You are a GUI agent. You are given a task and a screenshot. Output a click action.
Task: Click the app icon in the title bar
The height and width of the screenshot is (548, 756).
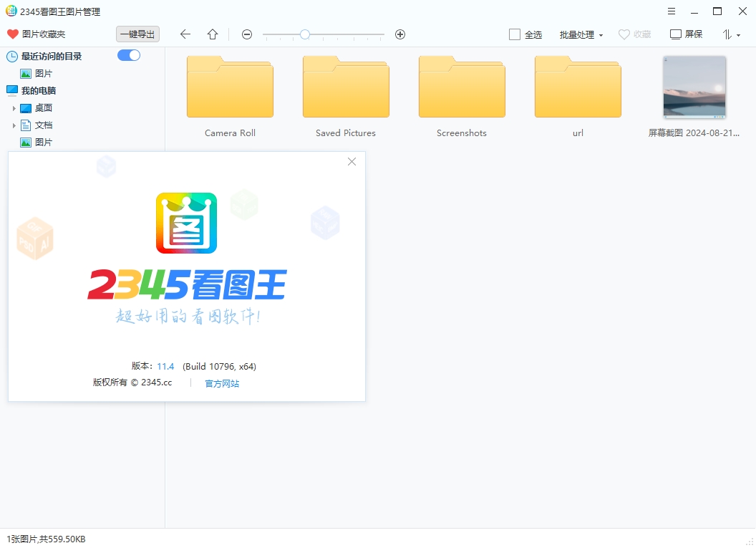[x=11, y=11]
